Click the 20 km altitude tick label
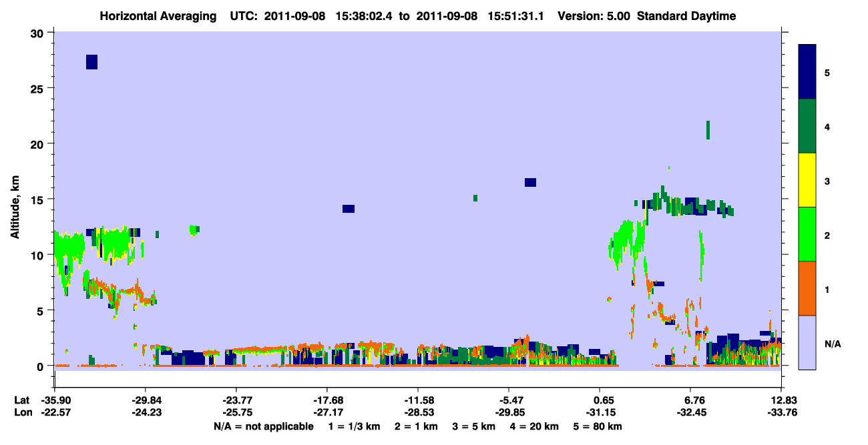This screenshot has height=445, width=868. tap(37, 143)
